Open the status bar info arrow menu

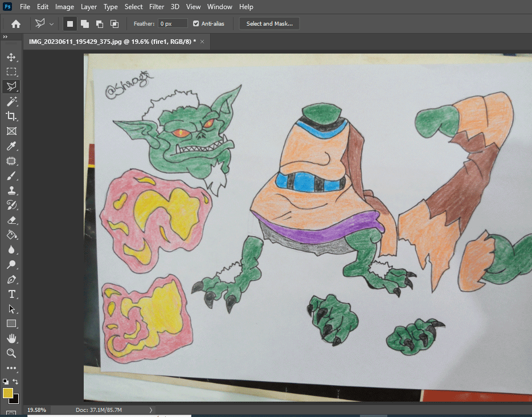point(151,410)
